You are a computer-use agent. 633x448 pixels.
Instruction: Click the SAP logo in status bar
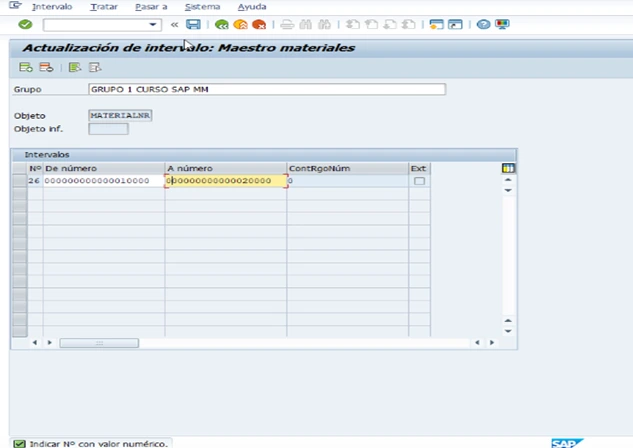tap(566, 443)
